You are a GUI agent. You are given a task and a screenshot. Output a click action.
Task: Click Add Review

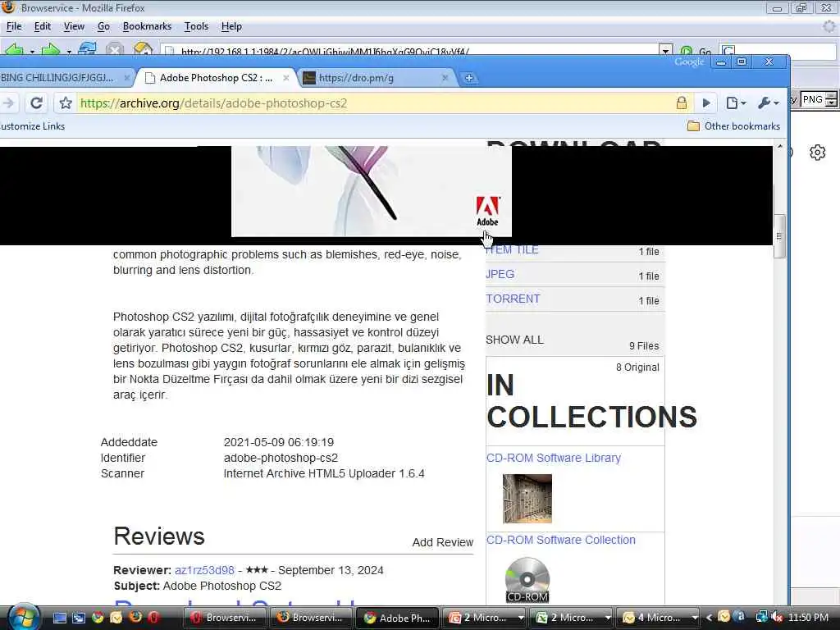[x=442, y=542]
